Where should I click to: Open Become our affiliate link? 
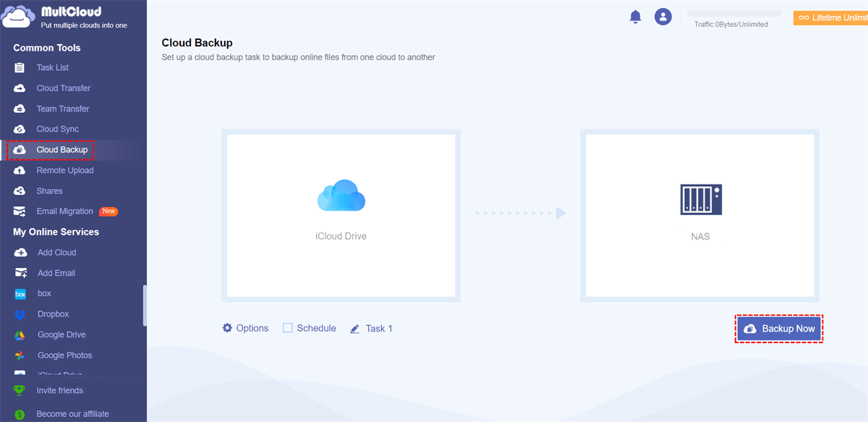[x=73, y=414]
